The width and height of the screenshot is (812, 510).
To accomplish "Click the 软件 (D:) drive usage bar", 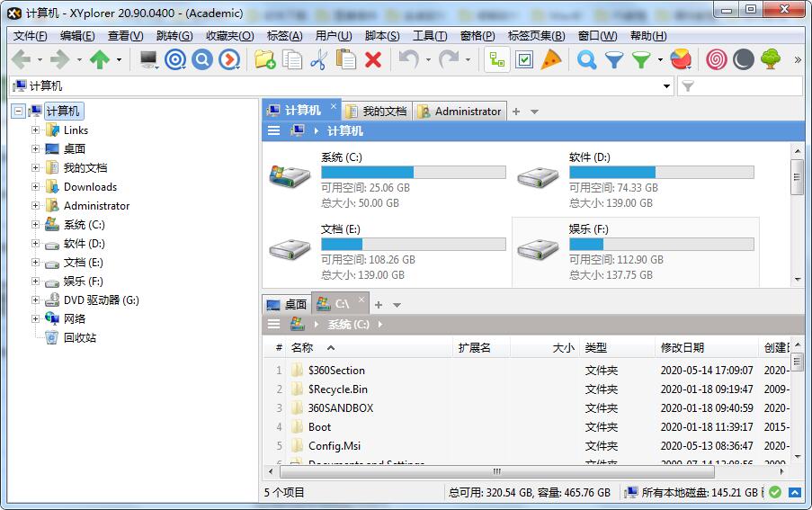I will [x=661, y=173].
